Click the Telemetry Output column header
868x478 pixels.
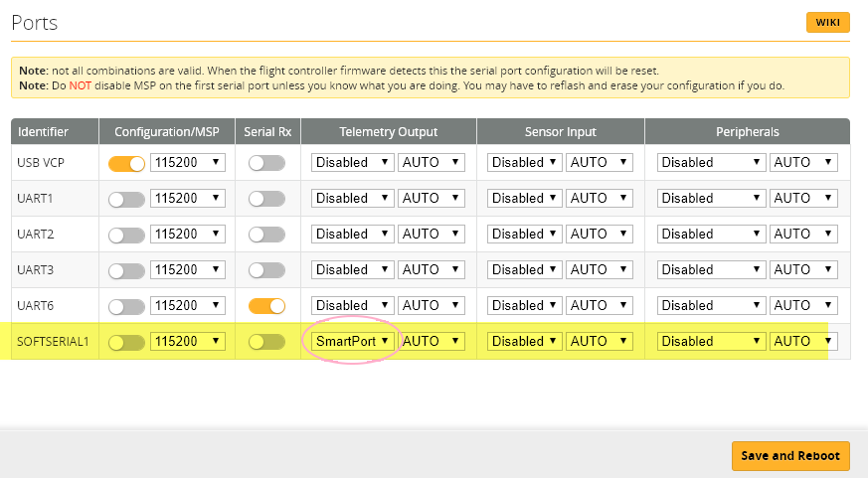pos(388,131)
